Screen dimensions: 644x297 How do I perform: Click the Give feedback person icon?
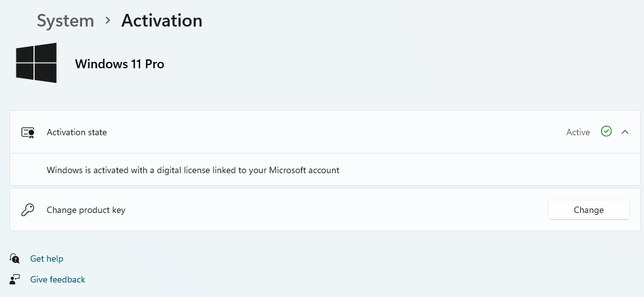[x=15, y=279]
